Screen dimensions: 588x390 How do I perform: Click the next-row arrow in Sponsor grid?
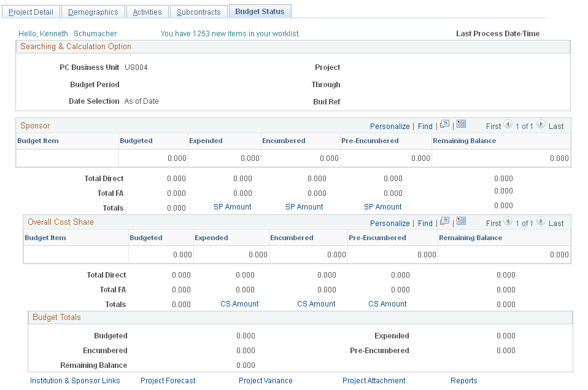point(541,125)
